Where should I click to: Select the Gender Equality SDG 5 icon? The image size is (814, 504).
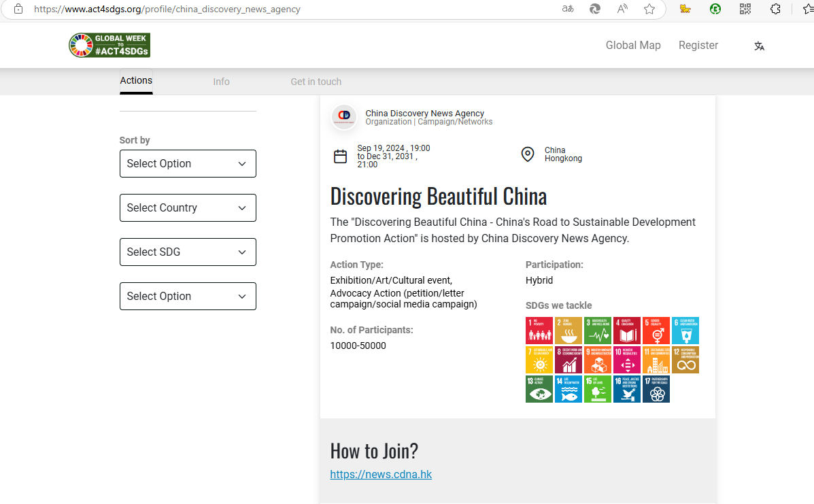656,331
